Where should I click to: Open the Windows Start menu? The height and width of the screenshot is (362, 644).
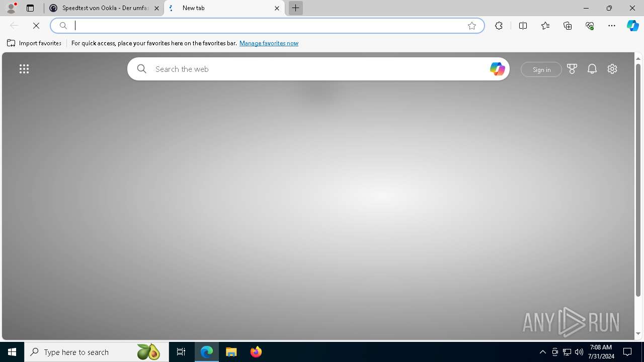click(x=12, y=352)
